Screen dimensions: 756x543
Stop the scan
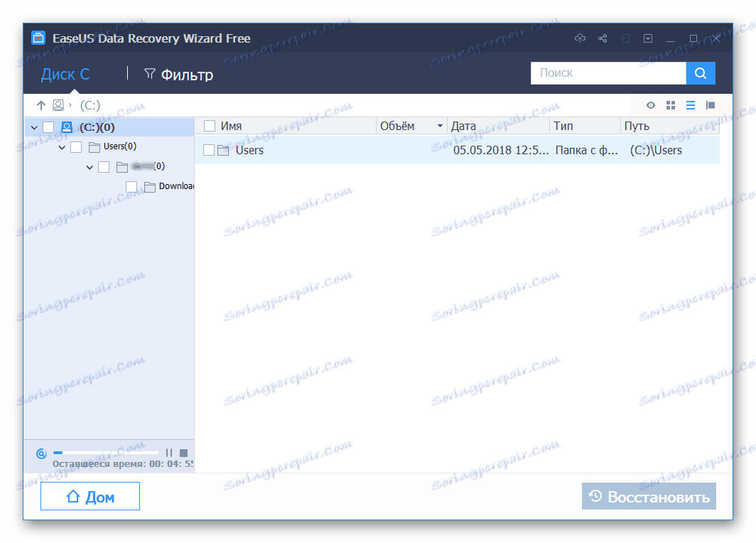tap(184, 453)
